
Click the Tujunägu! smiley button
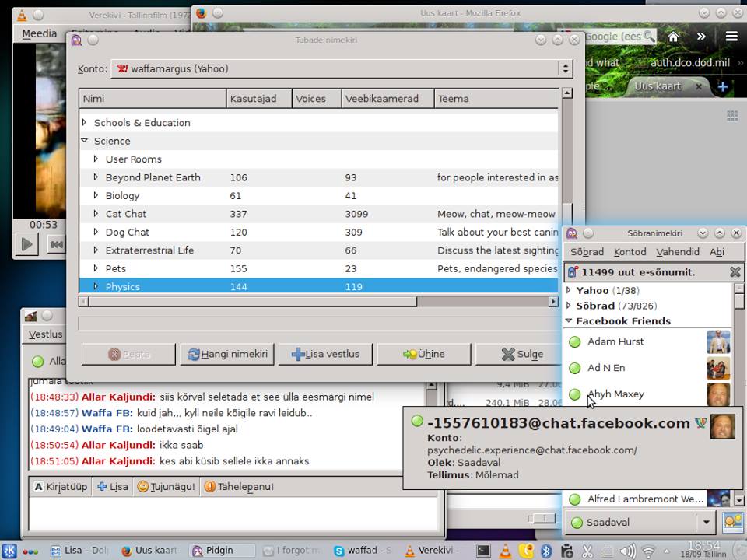[x=167, y=487]
